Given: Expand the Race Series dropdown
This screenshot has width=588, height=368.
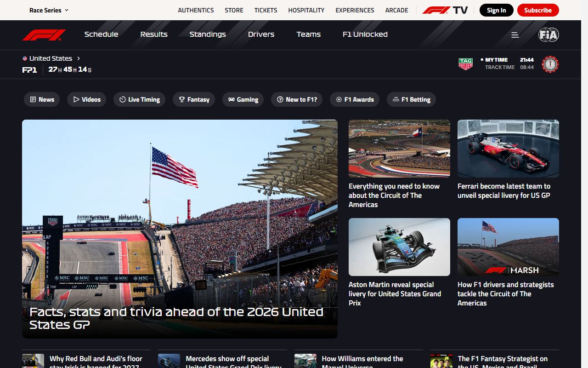Looking at the screenshot, I should 49,10.
